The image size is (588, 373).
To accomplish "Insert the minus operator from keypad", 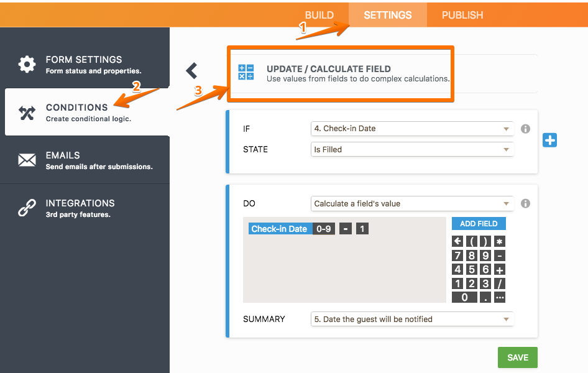I will 500,256.
